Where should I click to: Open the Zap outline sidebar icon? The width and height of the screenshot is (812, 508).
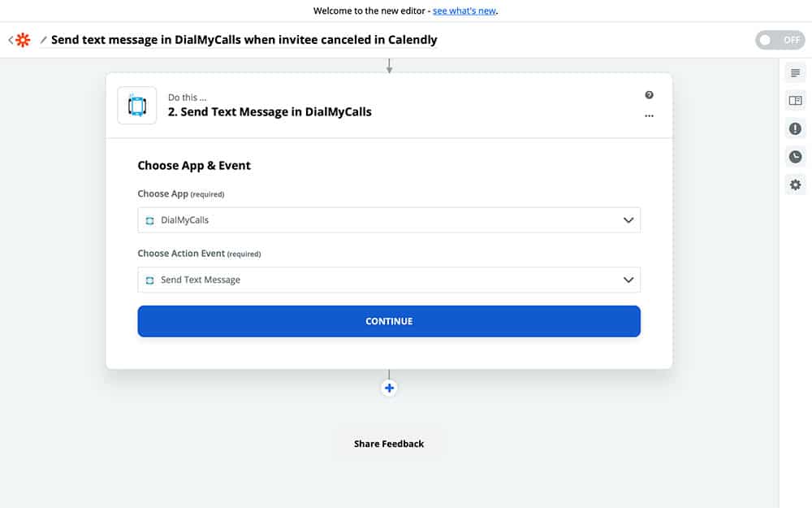(795, 73)
